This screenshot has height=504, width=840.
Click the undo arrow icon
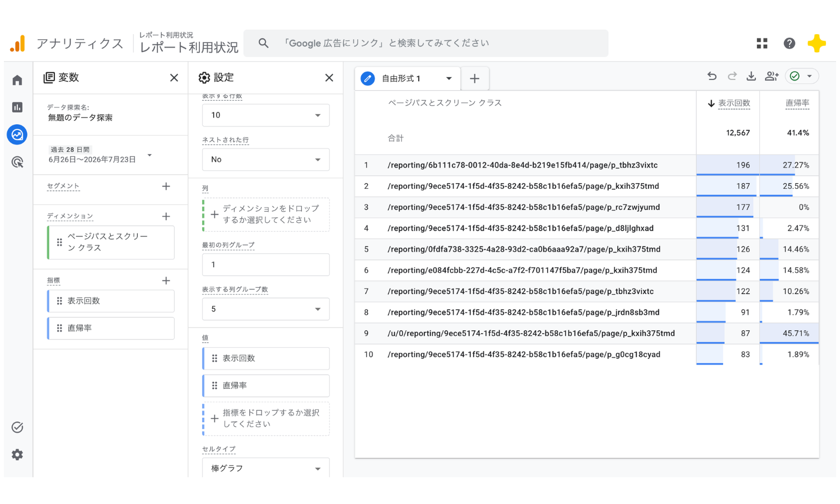[712, 76]
